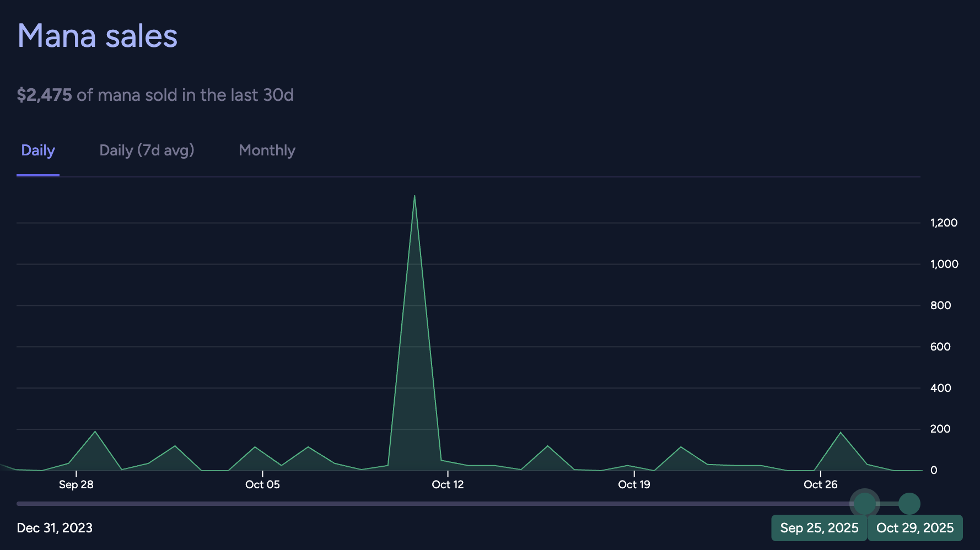This screenshot has height=550, width=980.
Task: Click the left range slider handle
Action: [864, 503]
